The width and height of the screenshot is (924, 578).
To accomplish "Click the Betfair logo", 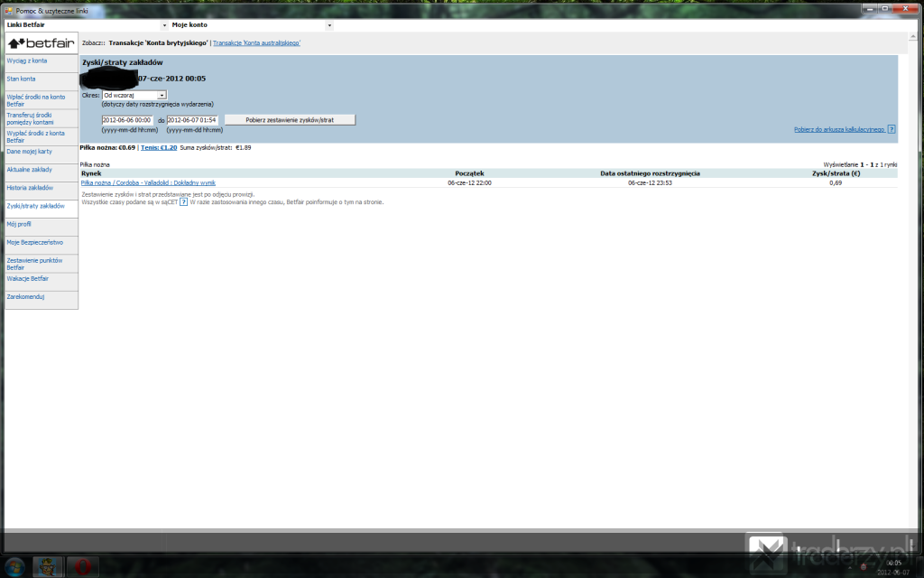I will 42,43.
